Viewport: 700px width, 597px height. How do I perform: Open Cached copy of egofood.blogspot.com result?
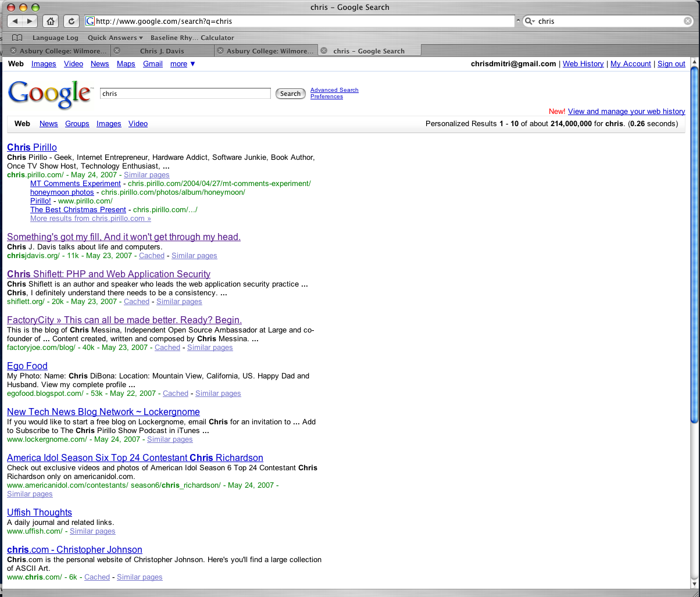[176, 394]
